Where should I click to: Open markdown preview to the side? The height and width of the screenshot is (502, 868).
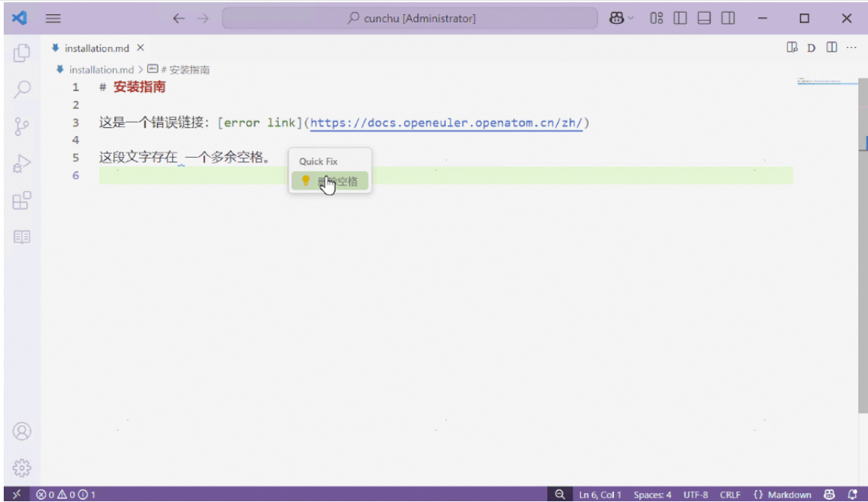click(x=792, y=48)
